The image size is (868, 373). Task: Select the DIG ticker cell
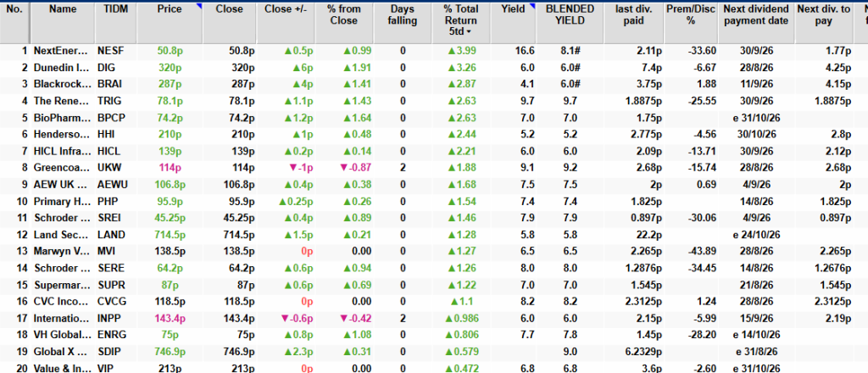(x=105, y=68)
